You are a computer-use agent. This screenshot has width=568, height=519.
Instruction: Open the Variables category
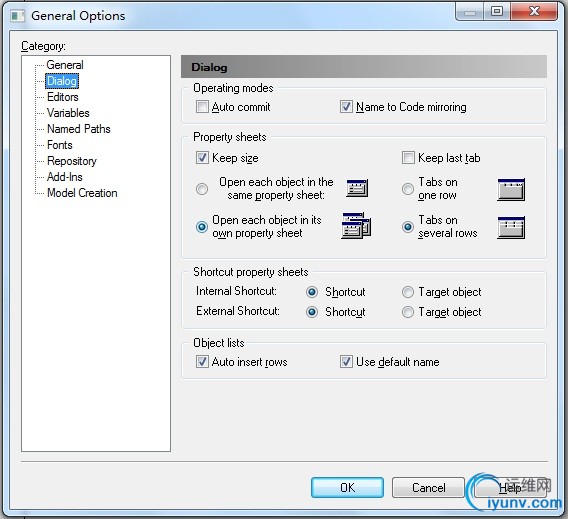click(68, 113)
